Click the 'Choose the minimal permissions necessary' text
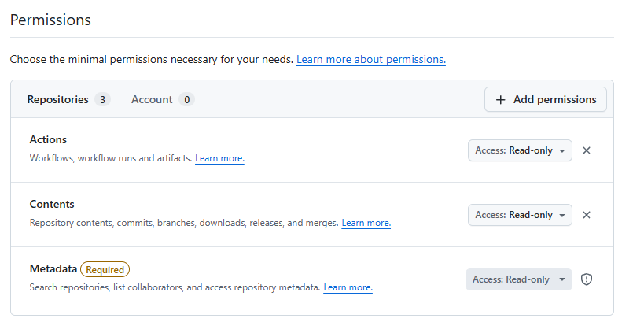 pos(152,60)
